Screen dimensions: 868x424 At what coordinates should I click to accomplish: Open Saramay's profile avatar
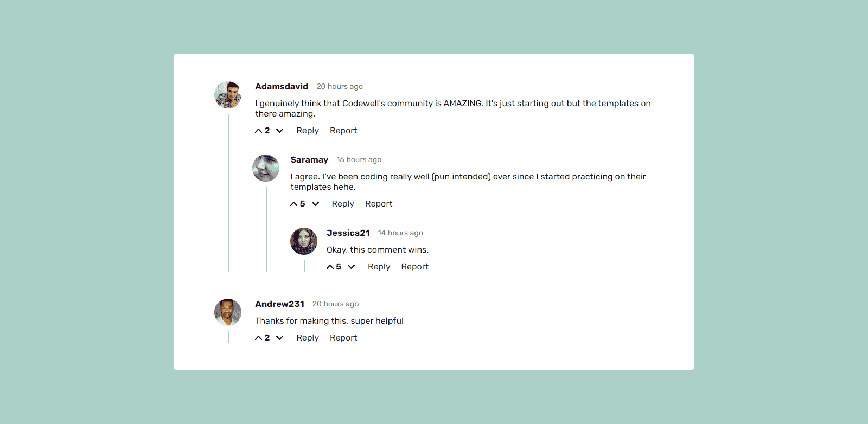[266, 168]
